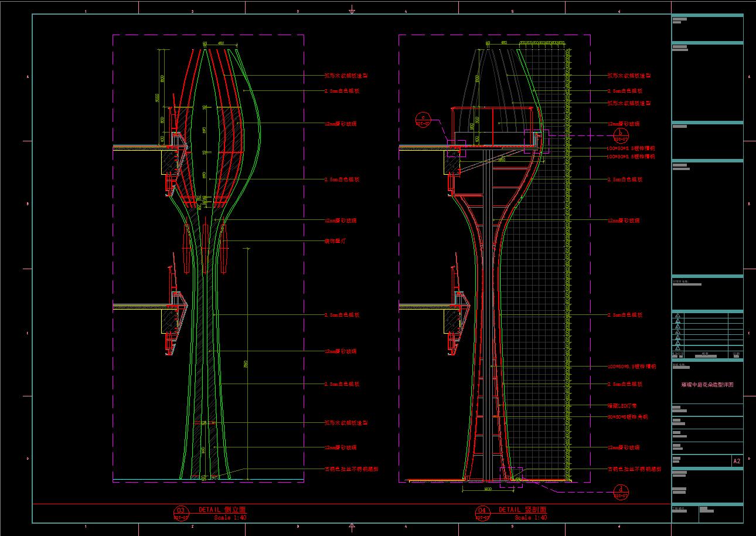756x536 pixels.
Task: Click the 1600 base dimension in section view
Action: pyautogui.click(x=487, y=488)
